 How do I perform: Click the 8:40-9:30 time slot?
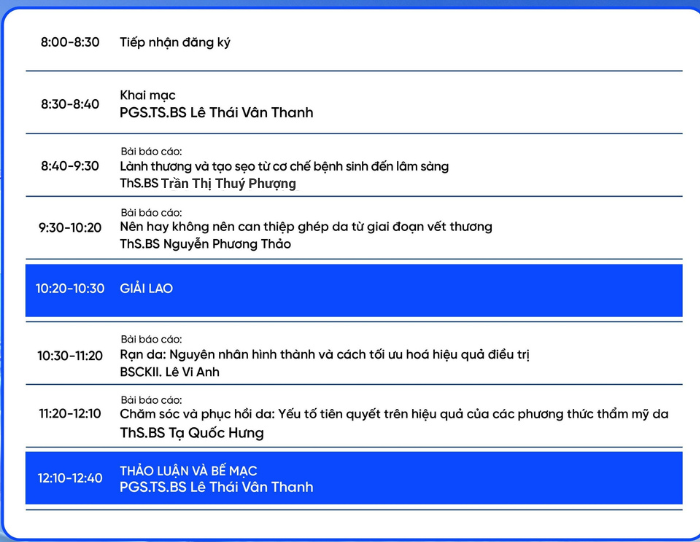tap(70, 166)
